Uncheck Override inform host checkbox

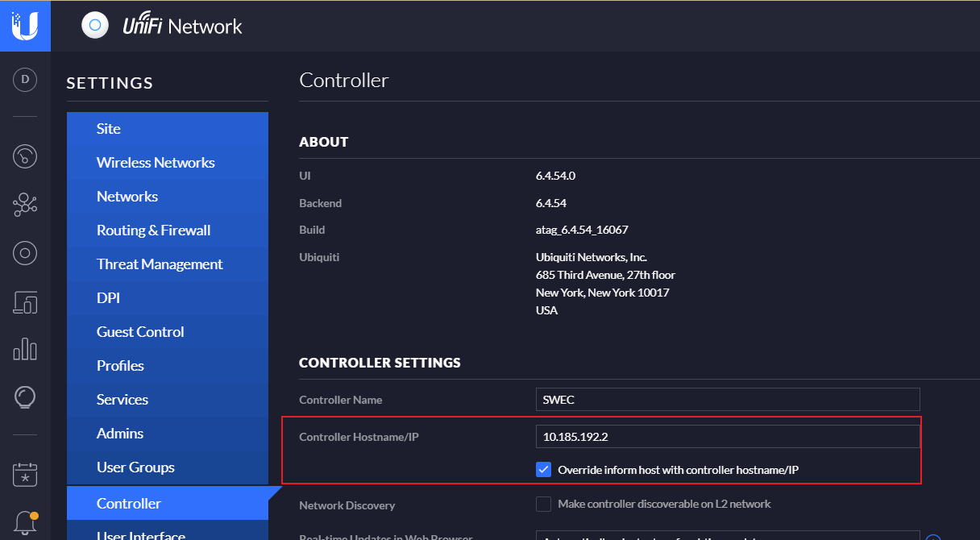pyautogui.click(x=543, y=469)
